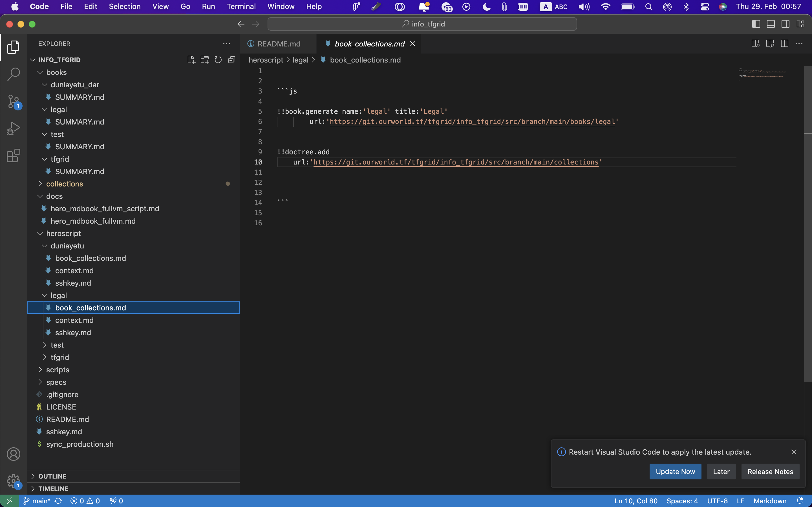Expand the collections folder
Viewport: 812px width, 507px height.
click(x=64, y=184)
